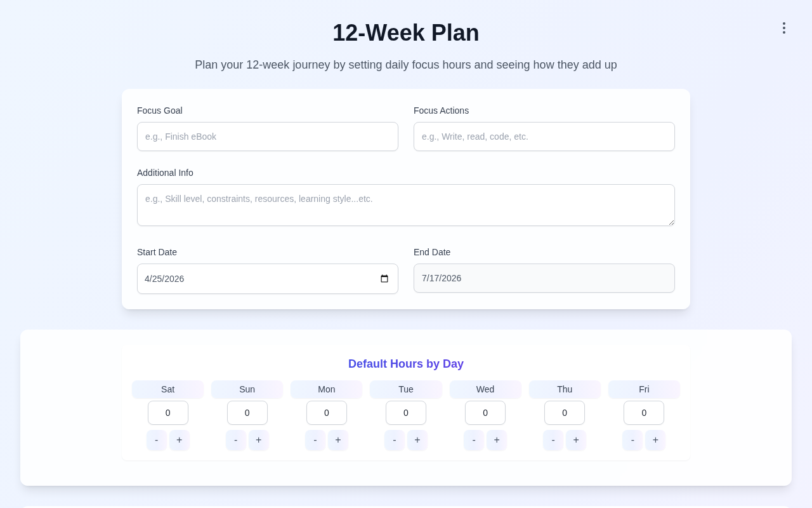This screenshot has height=508, width=812.
Task: Click the Sunday hours number box
Action: click(x=247, y=413)
